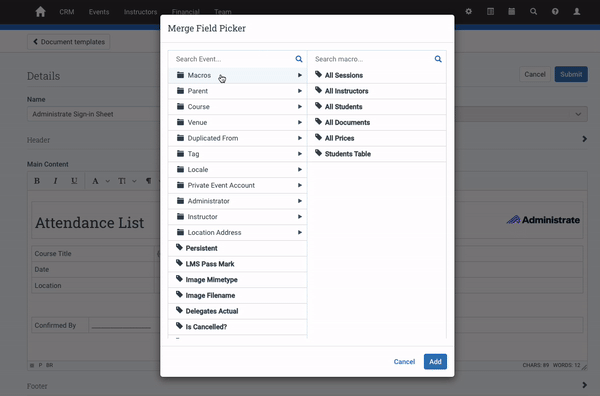Viewport: 600px width, 396px height.
Task: Click the Attendance List heading in editor
Action: coord(90,223)
